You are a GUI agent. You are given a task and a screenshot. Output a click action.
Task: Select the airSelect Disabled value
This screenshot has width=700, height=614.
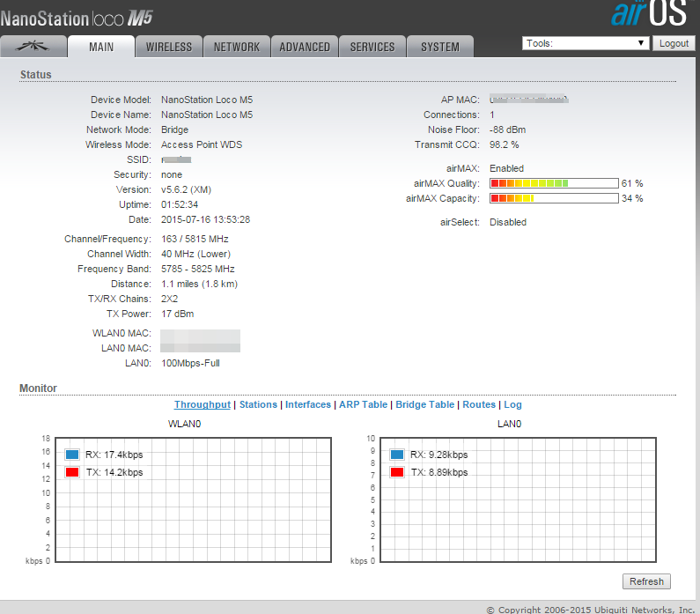click(508, 222)
